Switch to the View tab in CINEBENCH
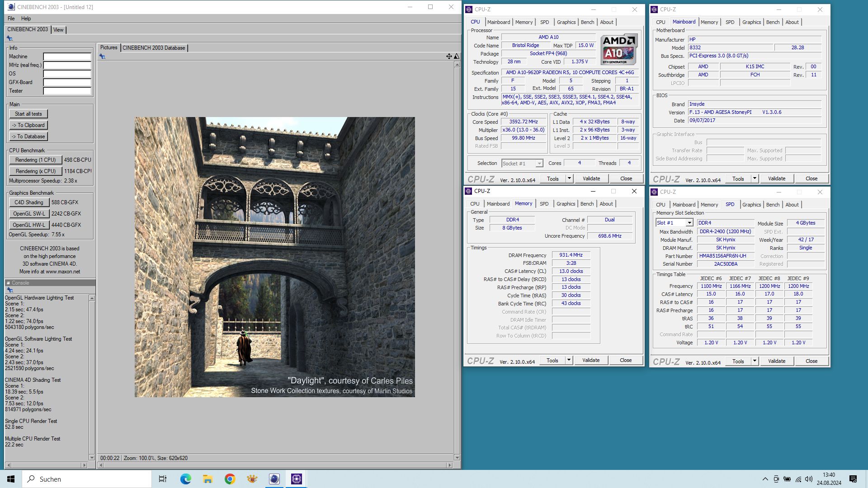 [x=58, y=30]
